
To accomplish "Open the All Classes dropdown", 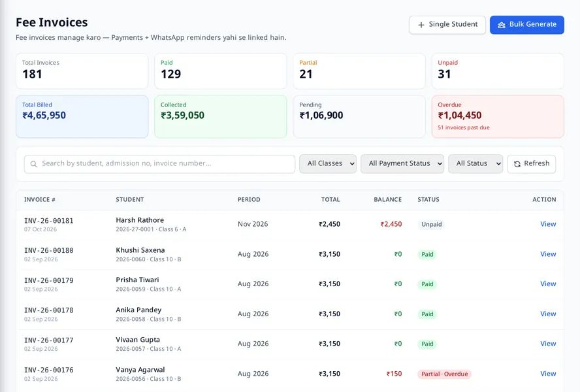I will (x=328, y=163).
